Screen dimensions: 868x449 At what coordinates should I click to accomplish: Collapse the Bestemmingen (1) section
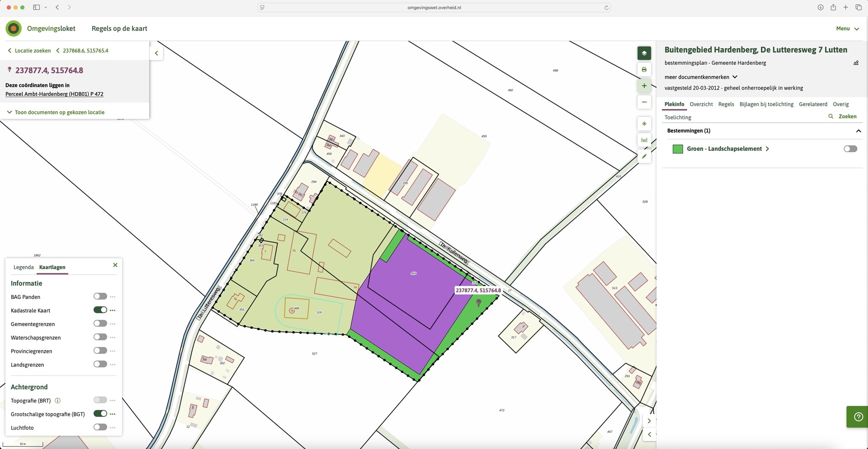[858, 131]
